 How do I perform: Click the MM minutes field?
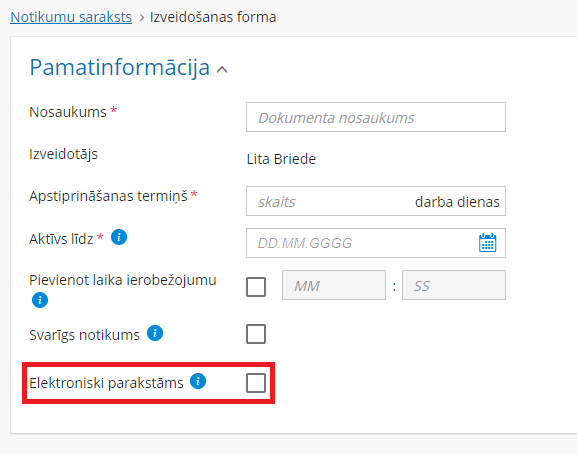(334, 285)
